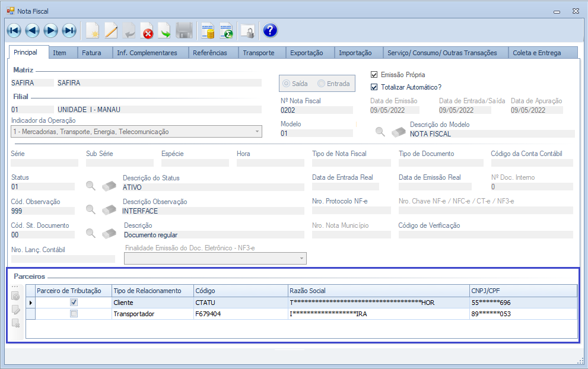Create a new Nota Fiscal document
Screen dimensions: 588x369
coord(92,30)
